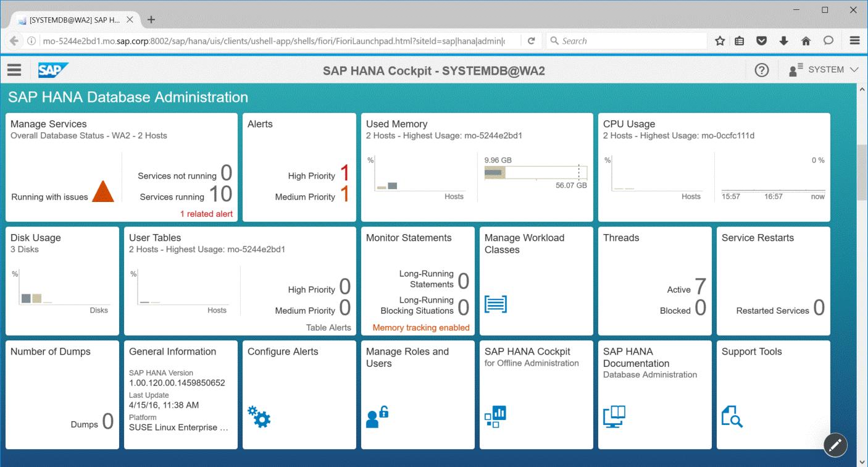The image size is (868, 467).
Task: Click browser back arrow button
Action: click(x=14, y=41)
